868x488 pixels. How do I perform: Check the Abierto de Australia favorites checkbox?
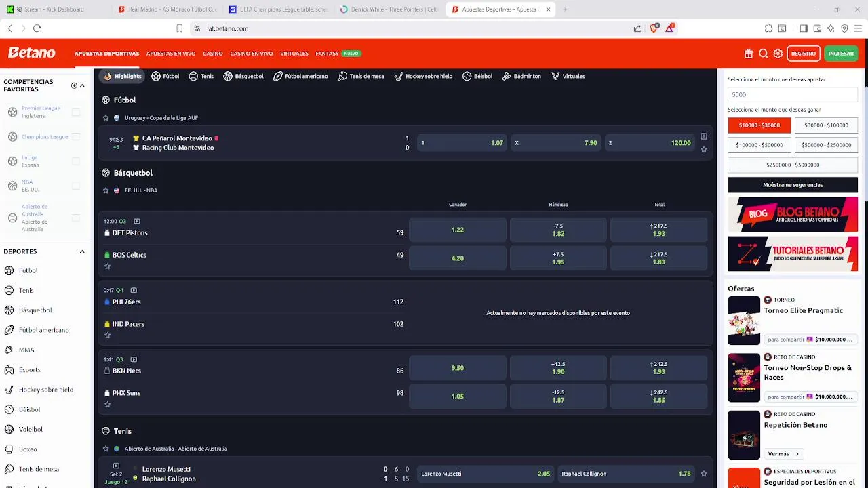click(76, 218)
